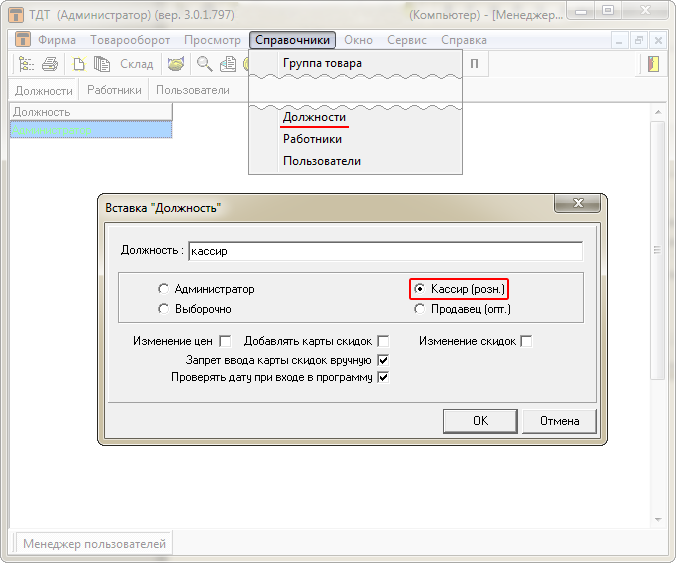This screenshot has height=563, width=676.
Task: Click the document report icon beside magnifier
Action: coord(227,64)
